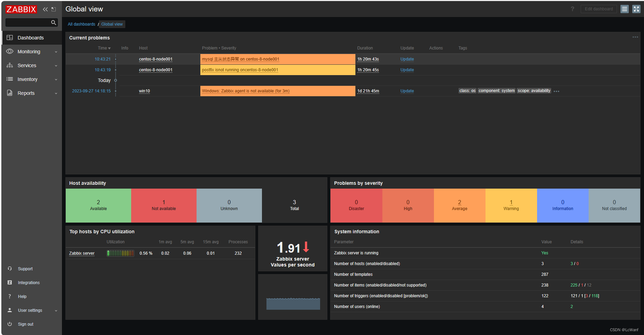Expand the Inventory menu chevron
The height and width of the screenshot is (335, 644).
point(56,80)
